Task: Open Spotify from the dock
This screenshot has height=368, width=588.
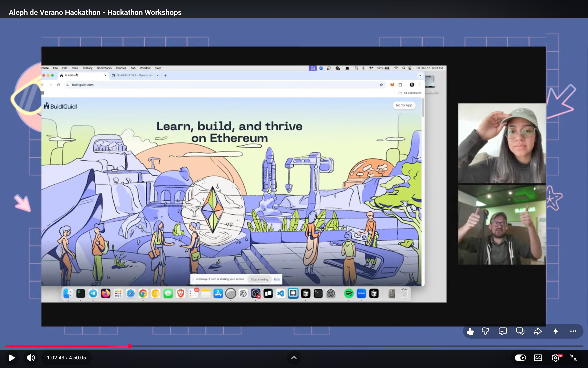Action: click(349, 293)
